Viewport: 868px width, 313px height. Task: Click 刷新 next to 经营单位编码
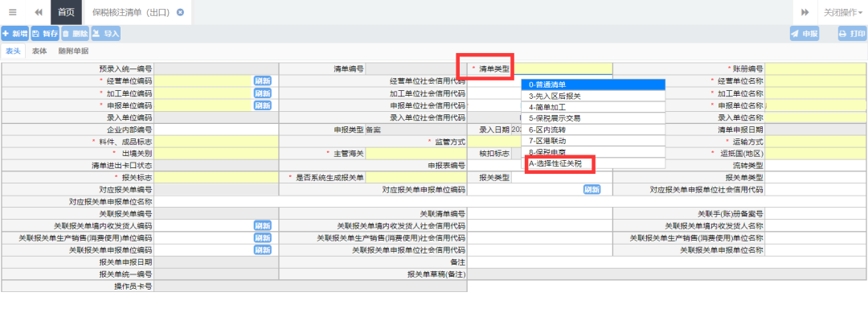[262, 81]
